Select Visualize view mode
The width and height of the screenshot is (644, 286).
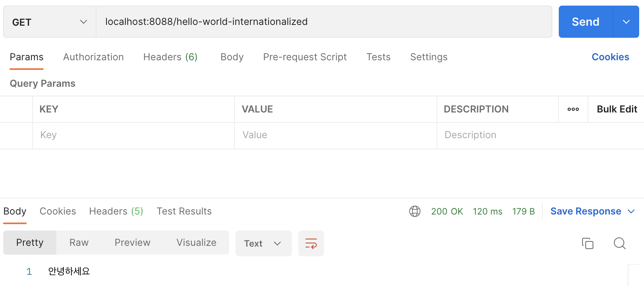click(x=196, y=243)
